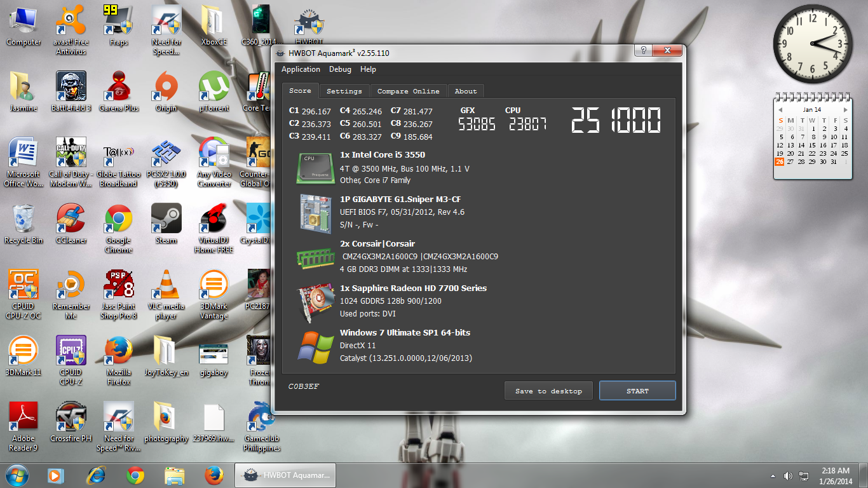Select the VLC media player desktop icon

tap(166, 295)
